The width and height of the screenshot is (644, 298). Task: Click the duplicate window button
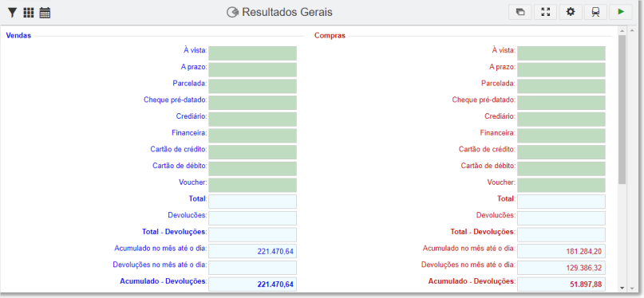click(520, 12)
